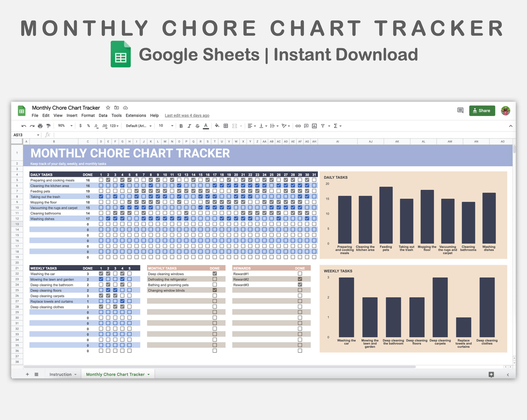Click the Insert link icon
Viewport: 527px width, 420px height.
click(298, 126)
